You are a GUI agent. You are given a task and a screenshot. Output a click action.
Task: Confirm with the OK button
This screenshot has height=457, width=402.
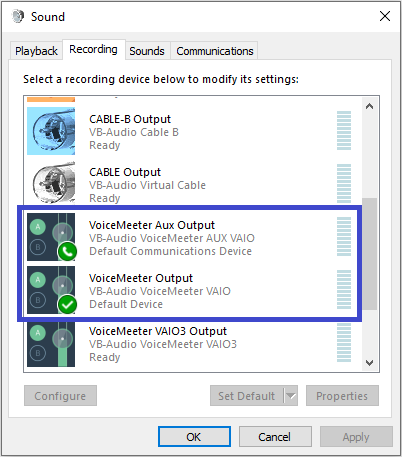(x=194, y=437)
